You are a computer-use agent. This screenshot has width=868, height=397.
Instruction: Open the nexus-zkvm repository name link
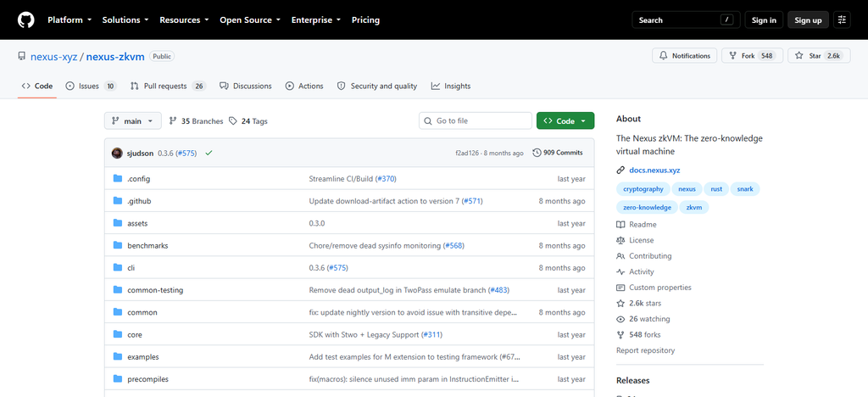(x=115, y=57)
